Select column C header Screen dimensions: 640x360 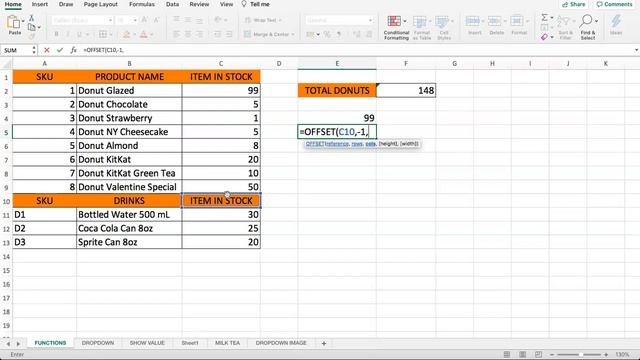(221, 64)
